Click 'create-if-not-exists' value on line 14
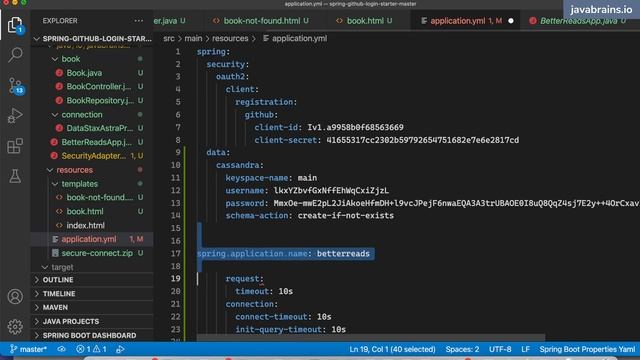 point(346,216)
